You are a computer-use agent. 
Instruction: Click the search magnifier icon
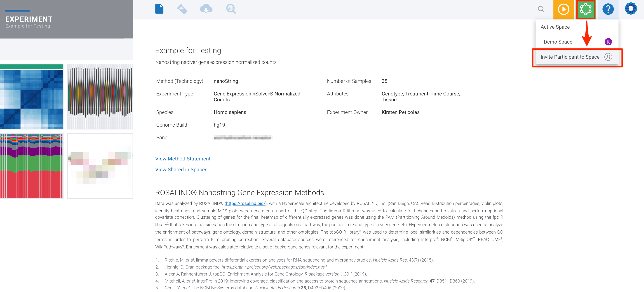click(541, 9)
